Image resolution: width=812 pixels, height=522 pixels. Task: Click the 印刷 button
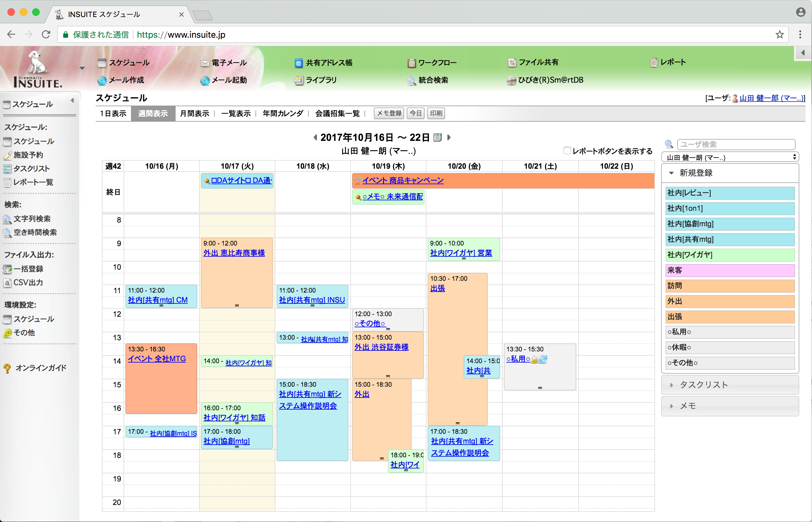(436, 113)
